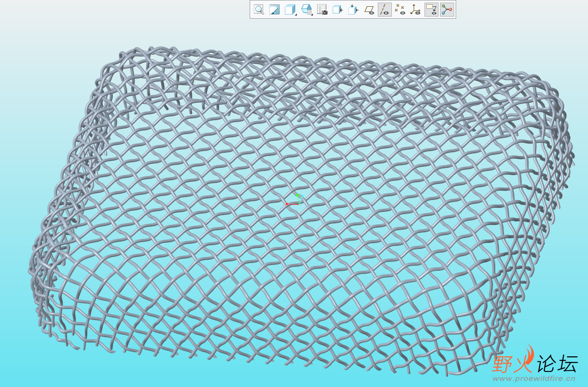588x387 pixels.
Task: Open the View Manager table-camera icon
Action: [322, 9]
